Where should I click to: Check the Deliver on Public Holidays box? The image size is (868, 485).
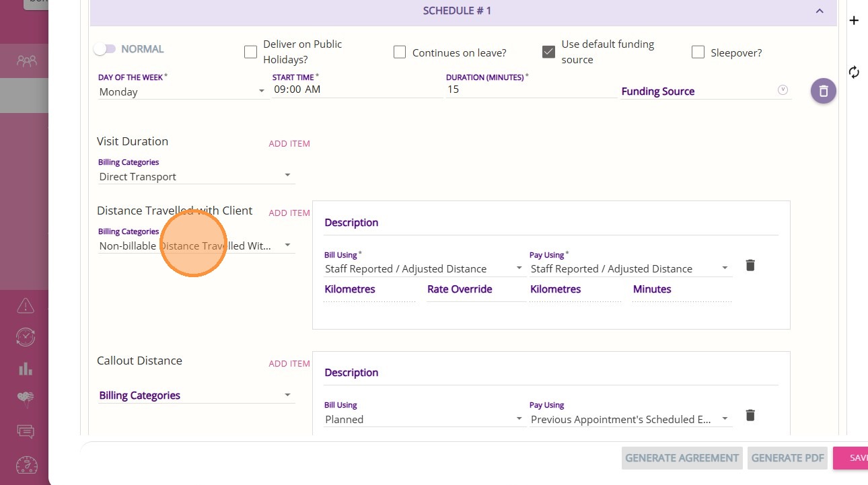(x=250, y=52)
